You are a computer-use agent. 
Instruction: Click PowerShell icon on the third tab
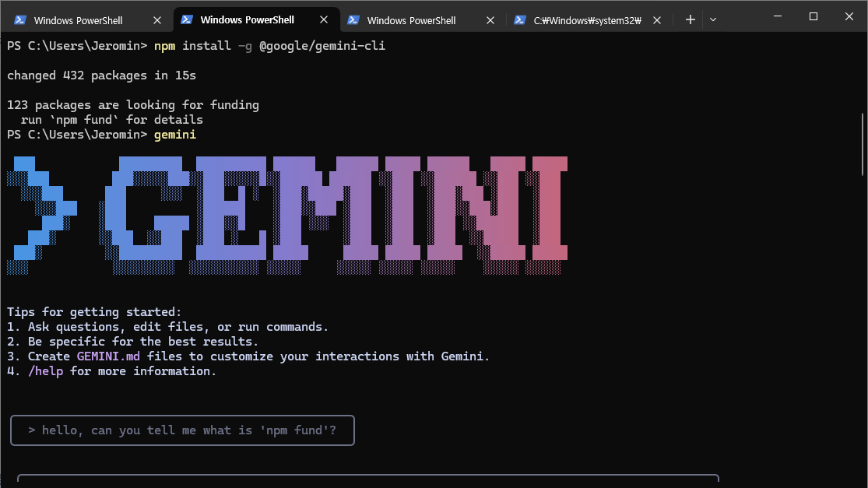click(353, 20)
